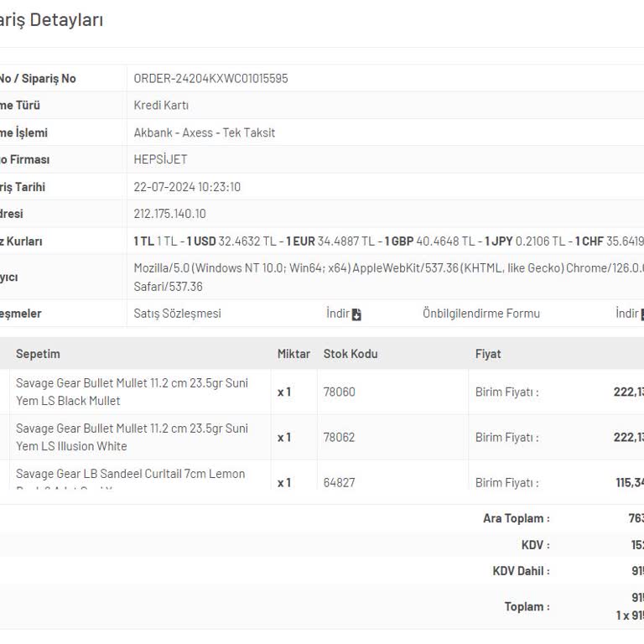Click the Fiyat column header
The width and height of the screenshot is (644, 644).
coord(487,354)
